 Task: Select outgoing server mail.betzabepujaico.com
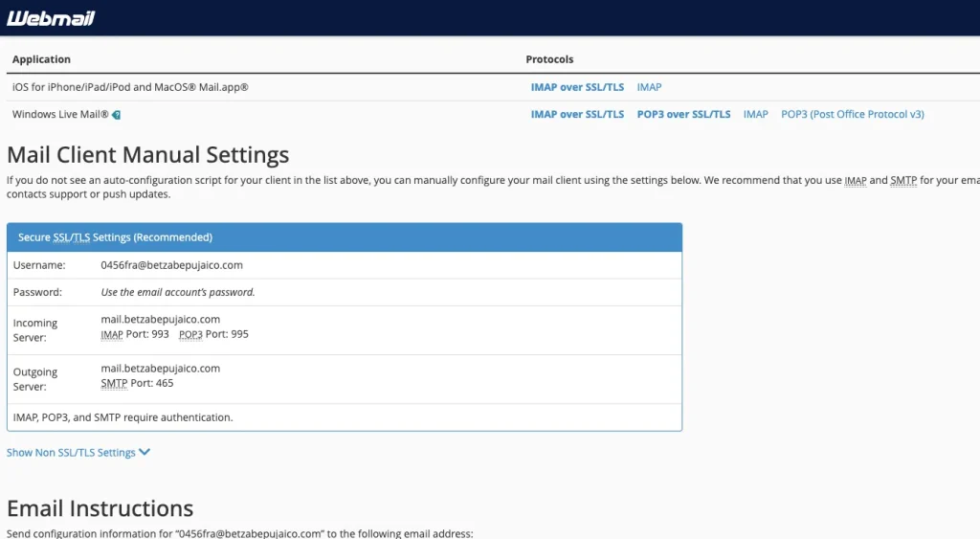[x=160, y=369]
